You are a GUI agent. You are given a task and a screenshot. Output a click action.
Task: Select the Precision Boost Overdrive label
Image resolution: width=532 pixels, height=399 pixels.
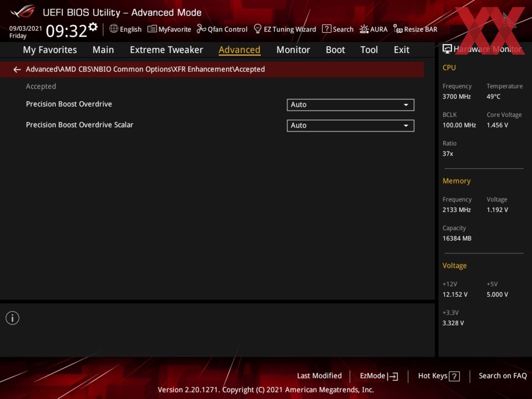[x=69, y=104]
